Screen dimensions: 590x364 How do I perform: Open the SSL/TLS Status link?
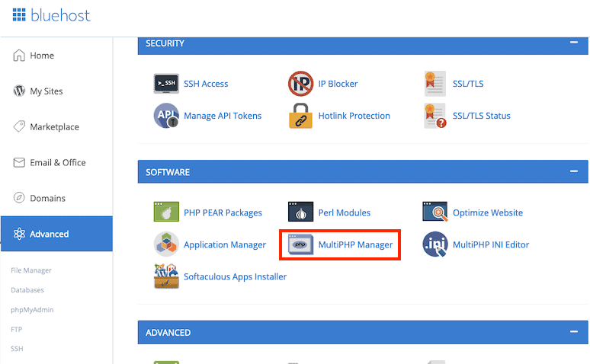click(482, 116)
